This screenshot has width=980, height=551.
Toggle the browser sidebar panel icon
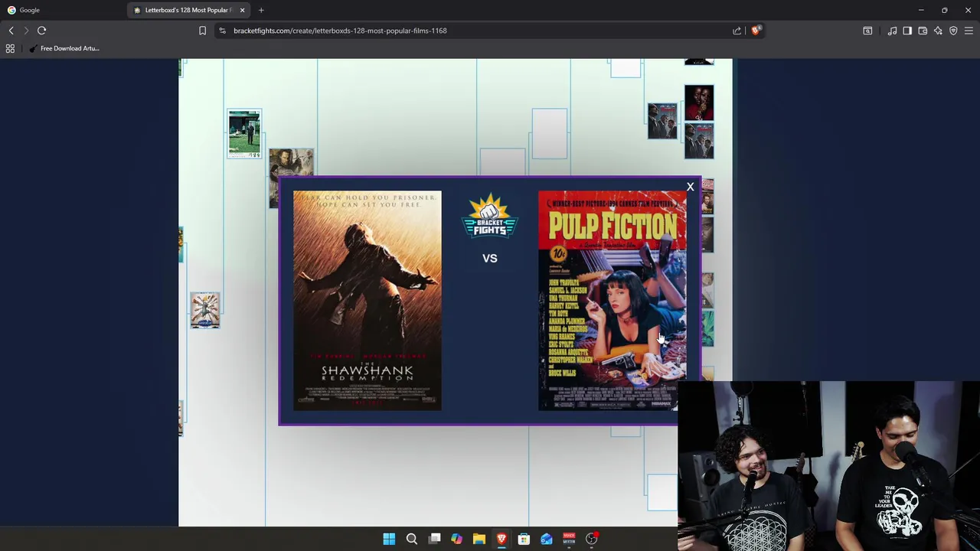(907, 31)
